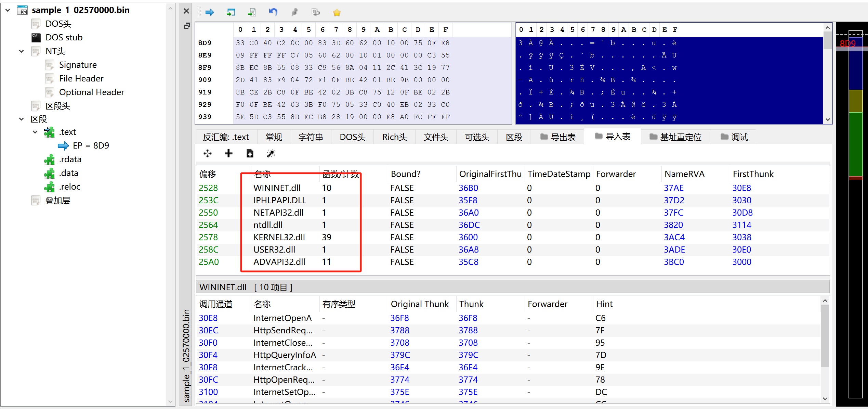Switch to the Rich头 tab
This screenshot has height=409, width=868.
(395, 137)
